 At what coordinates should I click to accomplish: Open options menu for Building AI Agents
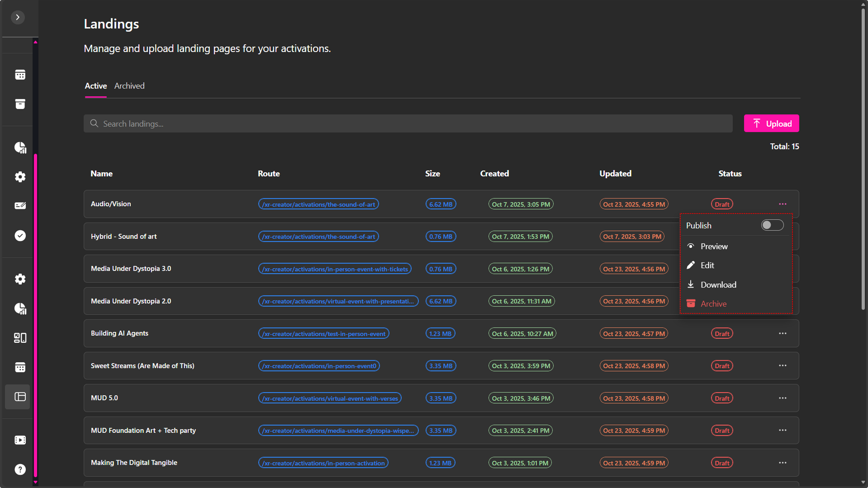pos(783,334)
